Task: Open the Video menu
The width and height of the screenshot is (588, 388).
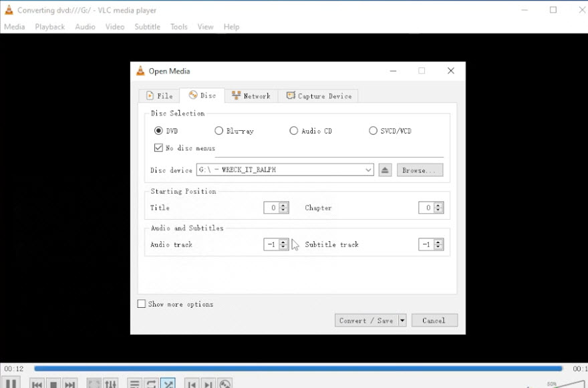Action: point(115,27)
